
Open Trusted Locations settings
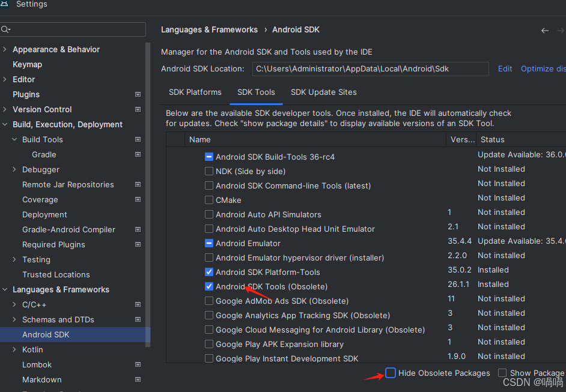[56, 275]
